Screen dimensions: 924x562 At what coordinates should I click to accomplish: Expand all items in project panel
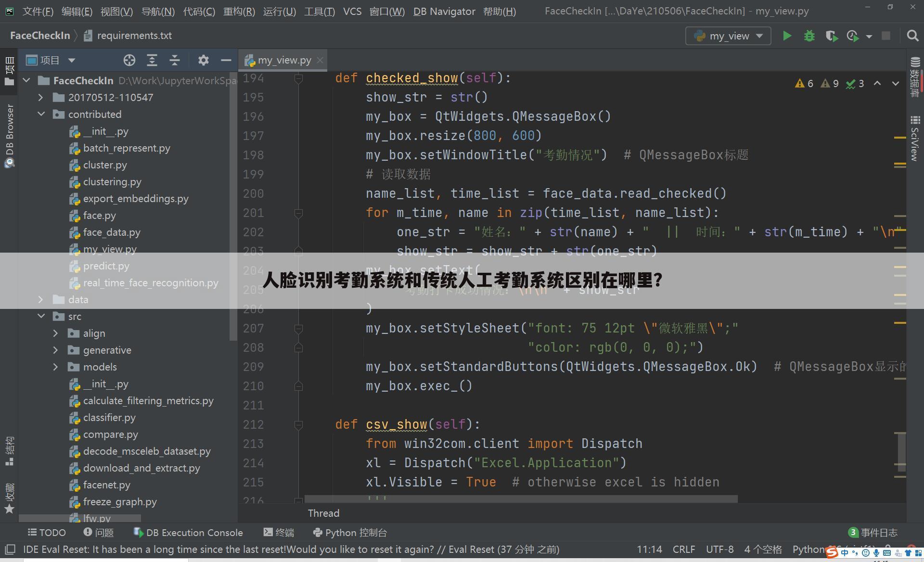(x=152, y=60)
